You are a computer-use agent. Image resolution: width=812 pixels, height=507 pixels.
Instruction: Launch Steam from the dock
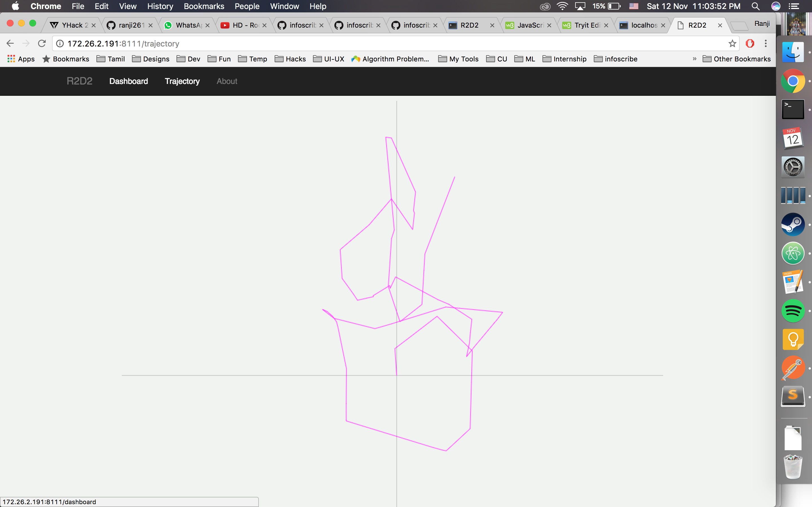[x=793, y=224]
